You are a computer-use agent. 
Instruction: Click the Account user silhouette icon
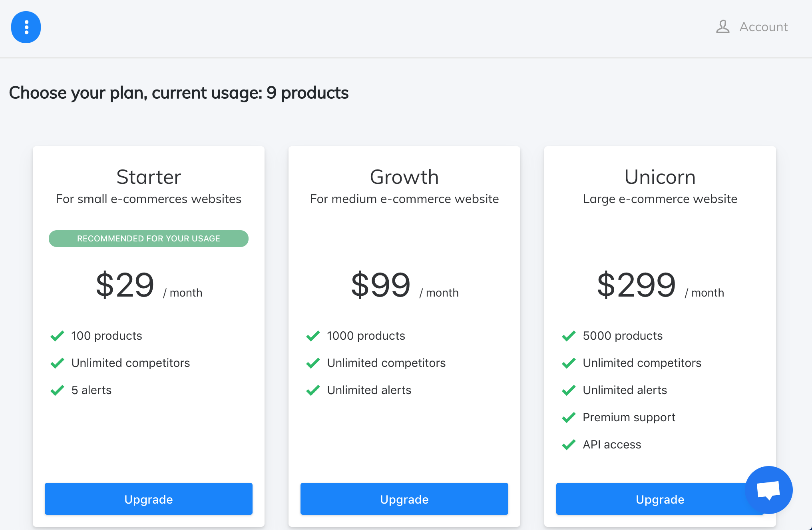click(722, 27)
